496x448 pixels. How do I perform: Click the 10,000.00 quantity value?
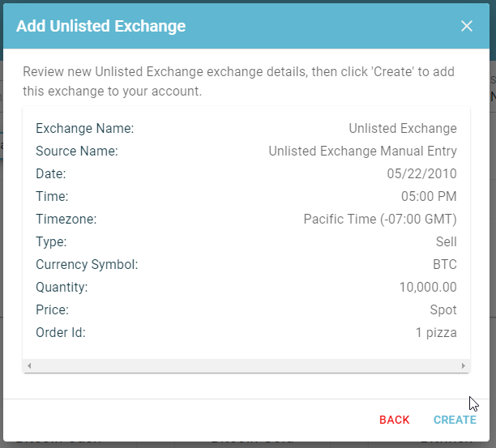pos(428,287)
